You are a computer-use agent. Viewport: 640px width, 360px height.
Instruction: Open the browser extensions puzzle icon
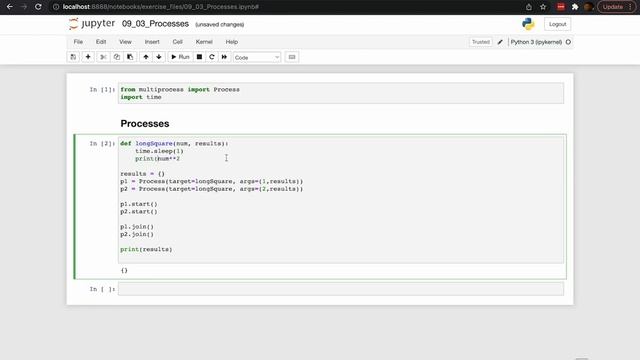(575, 7)
